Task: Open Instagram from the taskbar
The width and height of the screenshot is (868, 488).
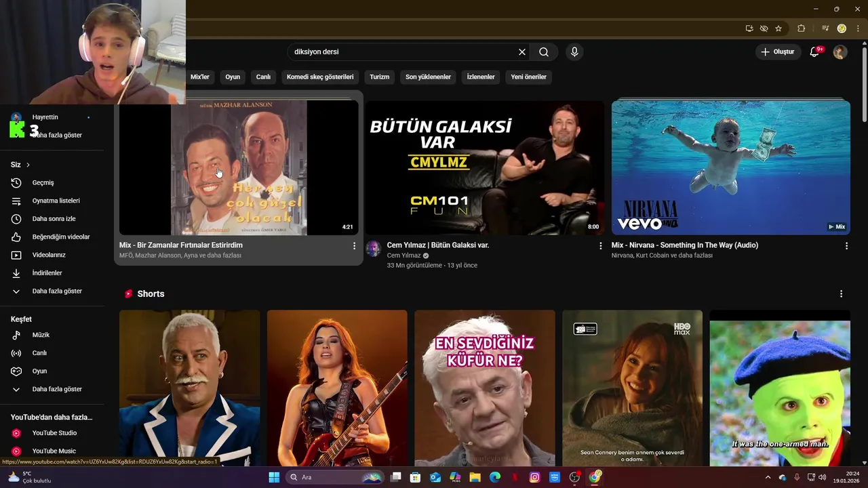Action: 534,477
